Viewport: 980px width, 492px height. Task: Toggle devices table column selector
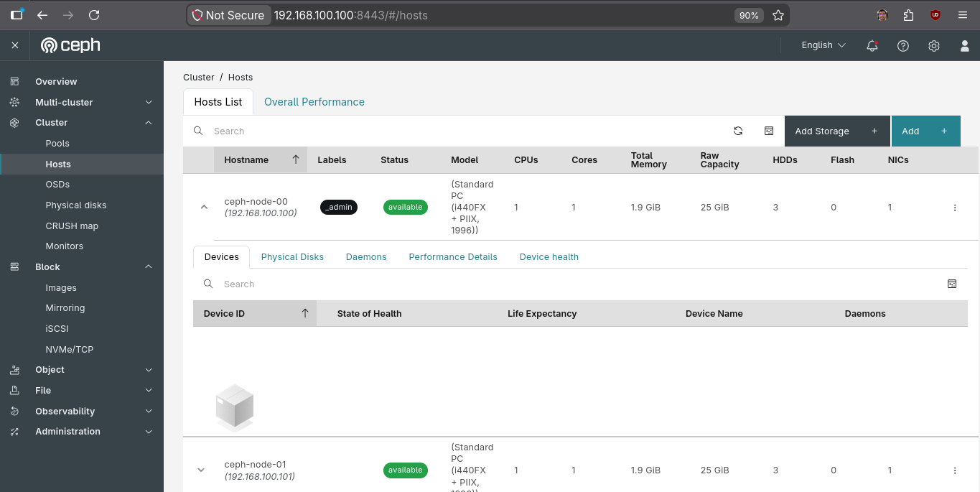952,284
